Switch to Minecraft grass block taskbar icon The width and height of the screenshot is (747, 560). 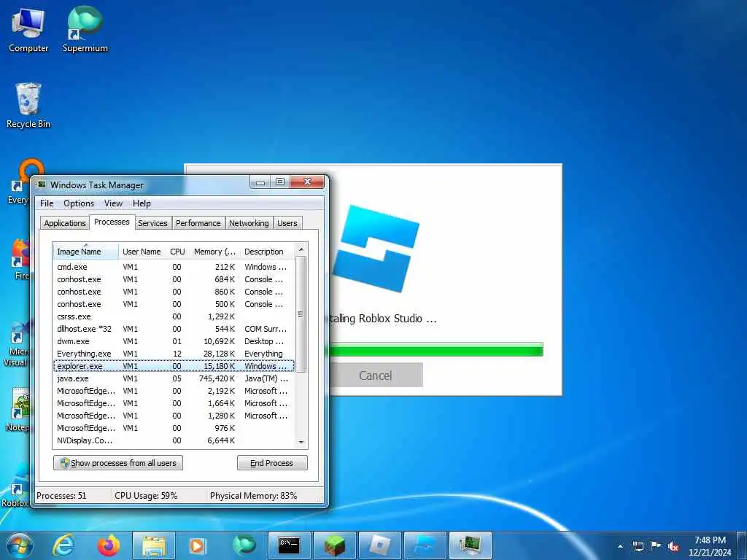334,545
